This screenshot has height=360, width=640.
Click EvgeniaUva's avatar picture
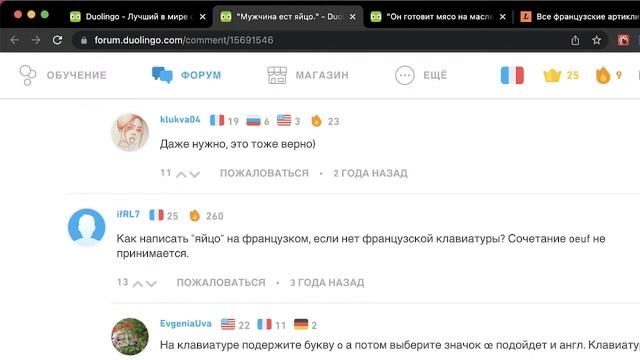130,337
